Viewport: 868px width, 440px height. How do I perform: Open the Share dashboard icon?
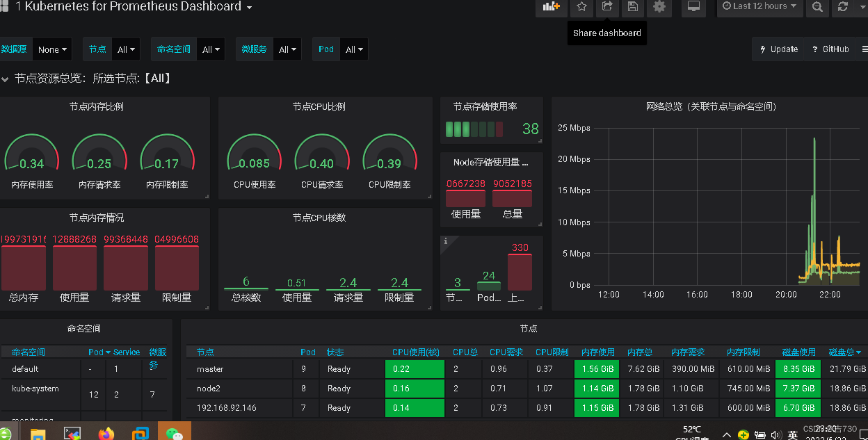coord(606,8)
